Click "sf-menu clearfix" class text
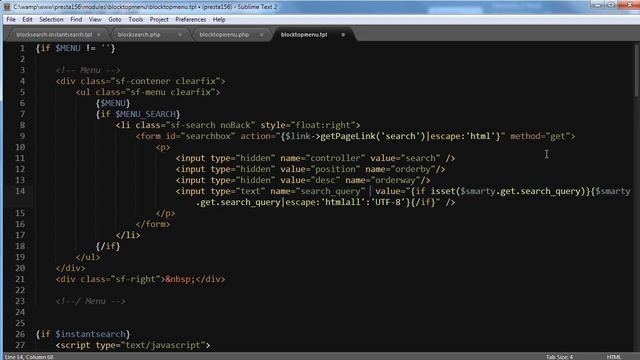 coord(170,92)
